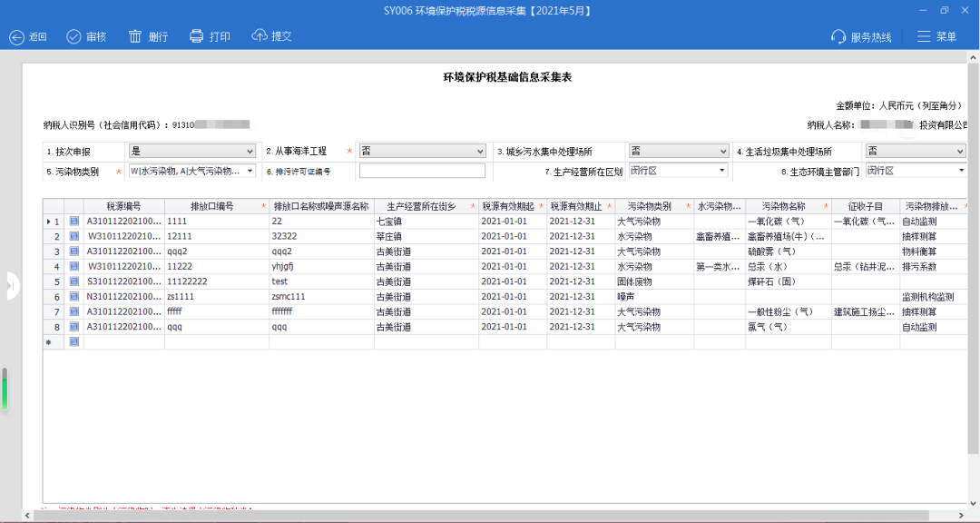Open detail icon for row 2

point(73,236)
